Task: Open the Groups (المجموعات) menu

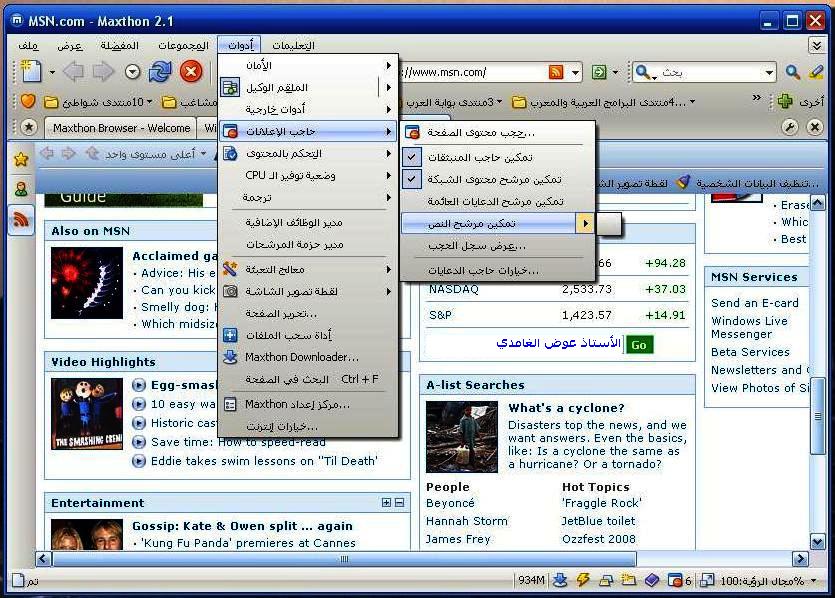Action: tap(183, 46)
